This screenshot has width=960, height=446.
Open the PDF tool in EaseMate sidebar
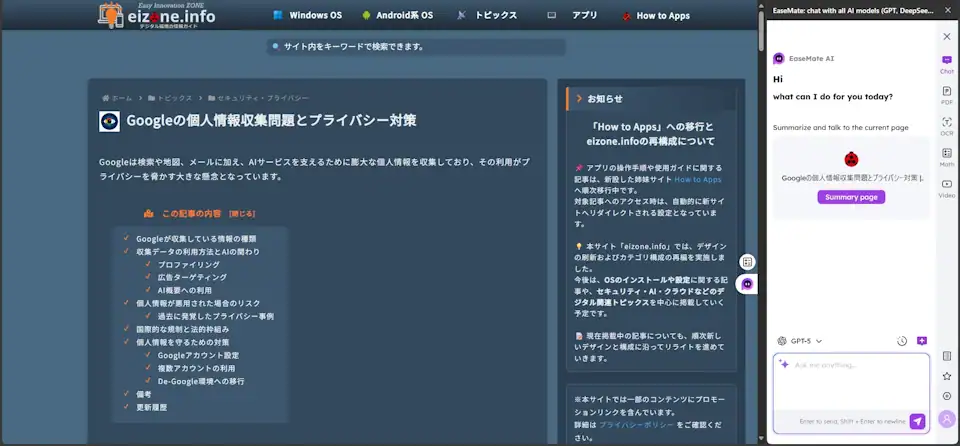(947, 96)
